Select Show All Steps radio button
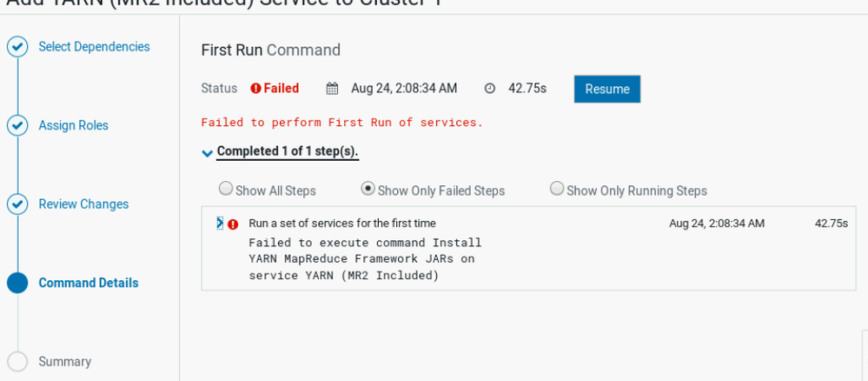The height and width of the screenshot is (381, 868). pyautogui.click(x=225, y=189)
